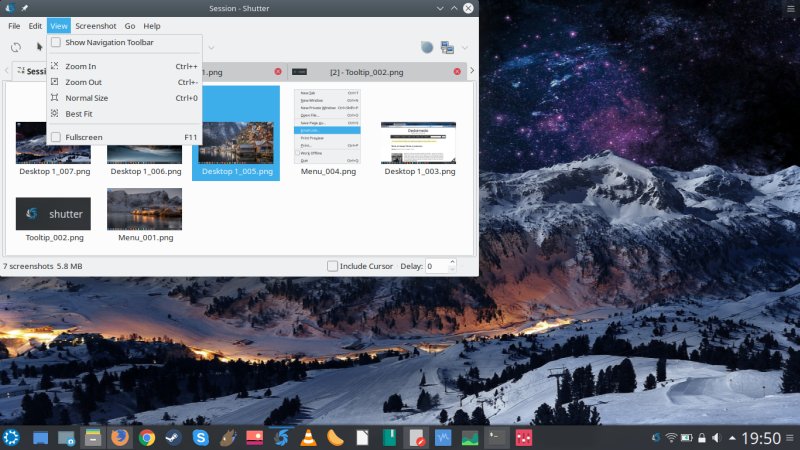Enable the Show Navigation Toolbar checkbox
This screenshot has height=450, width=800.
(56, 43)
